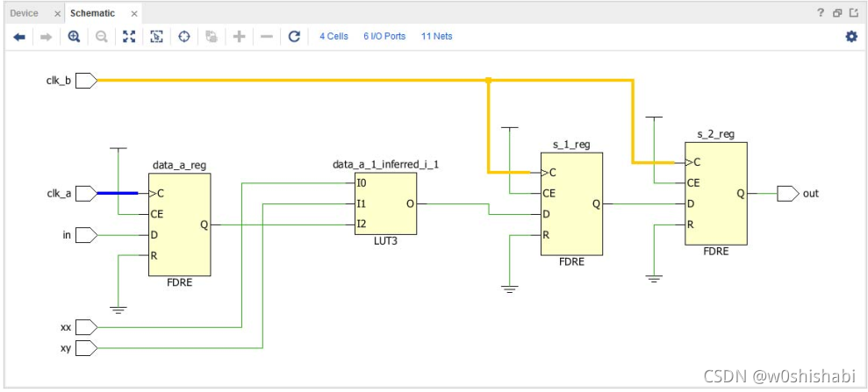The width and height of the screenshot is (868, 392).
Task: Click the zoom in magnifier icon
Action: (75, 37)
